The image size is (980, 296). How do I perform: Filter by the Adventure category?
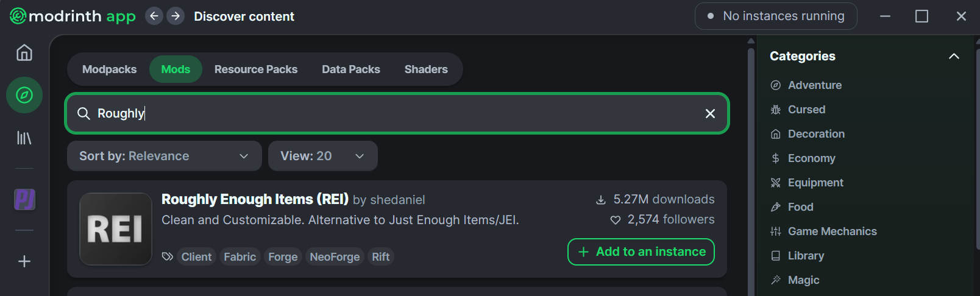pos(814,85)
